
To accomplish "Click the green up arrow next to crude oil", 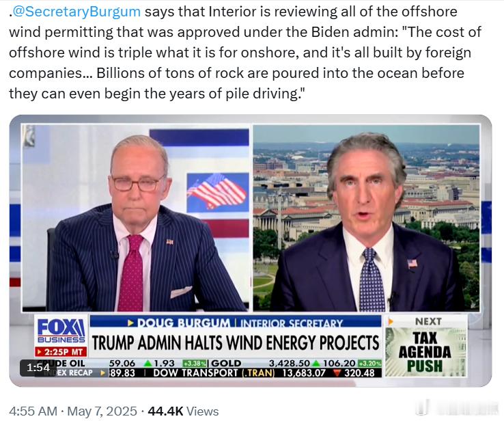I will coord(148,364).
